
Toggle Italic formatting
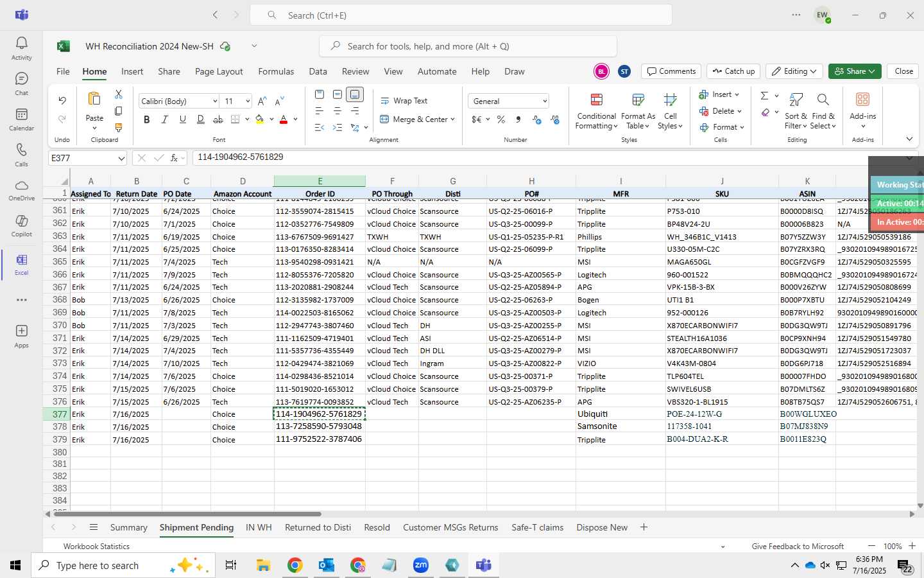point(164,119)
